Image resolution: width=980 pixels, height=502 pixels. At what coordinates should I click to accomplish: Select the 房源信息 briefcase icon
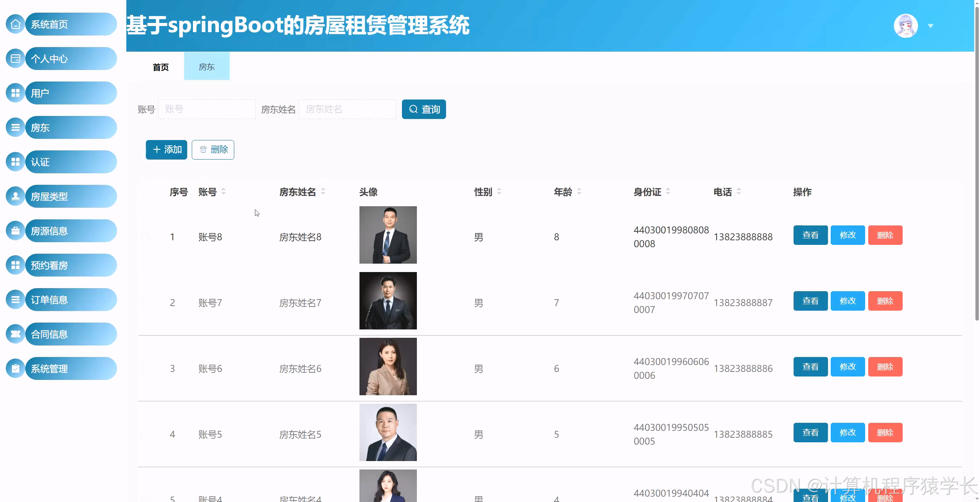15,230
